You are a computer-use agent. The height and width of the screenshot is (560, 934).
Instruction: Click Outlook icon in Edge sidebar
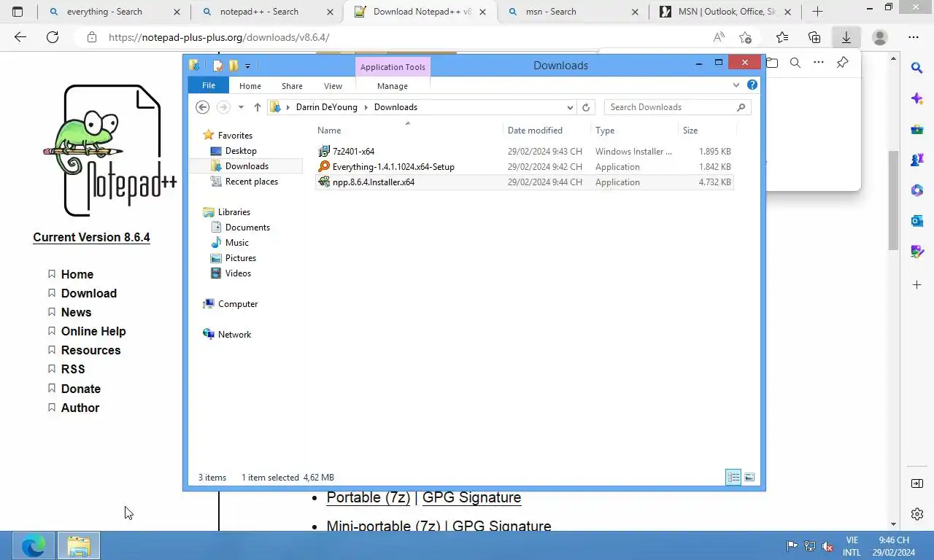pyautogui.click(x=917, y=220)
